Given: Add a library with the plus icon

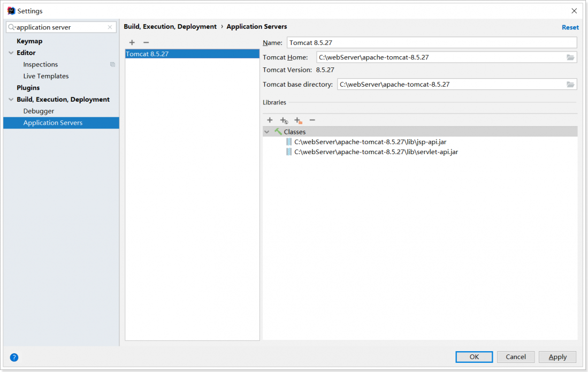Looking at the screenshot, I should click(x=270, y=120).
